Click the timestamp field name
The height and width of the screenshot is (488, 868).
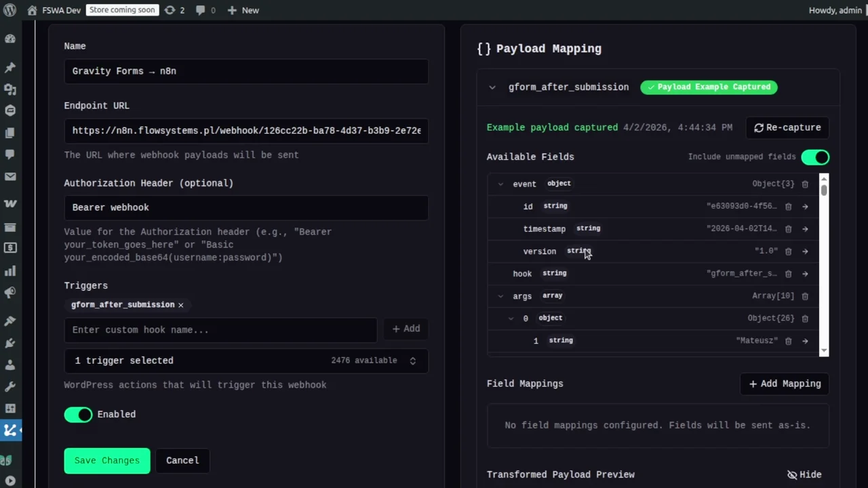[545, 229]
